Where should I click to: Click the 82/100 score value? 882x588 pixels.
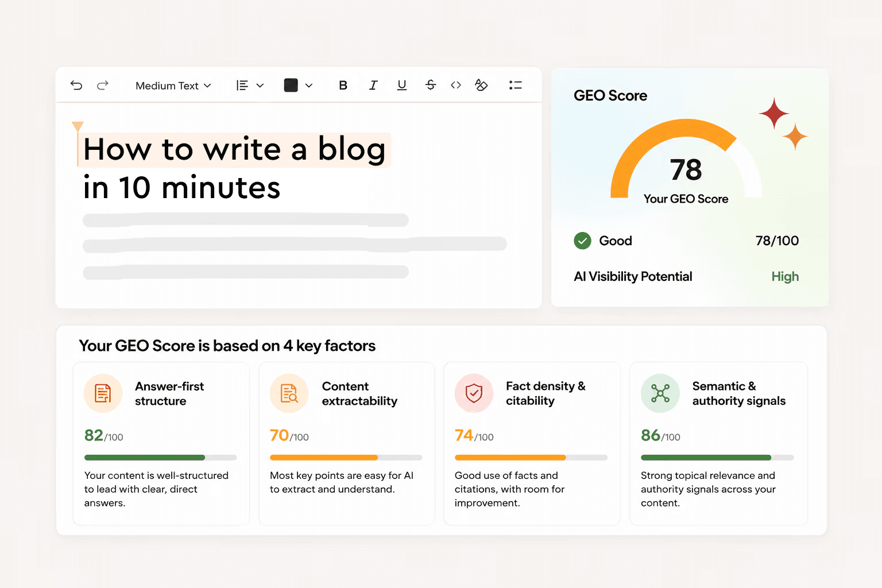pos(104,436)
